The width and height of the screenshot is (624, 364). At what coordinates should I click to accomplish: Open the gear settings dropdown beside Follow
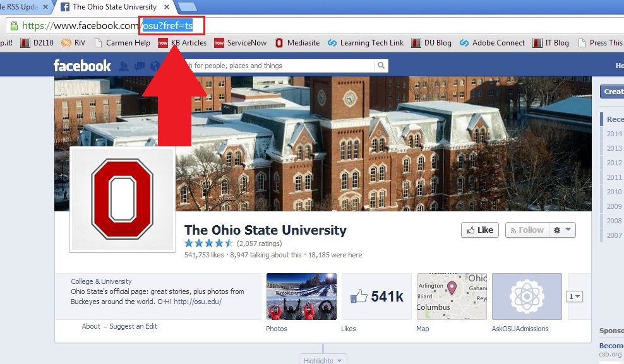562,230
